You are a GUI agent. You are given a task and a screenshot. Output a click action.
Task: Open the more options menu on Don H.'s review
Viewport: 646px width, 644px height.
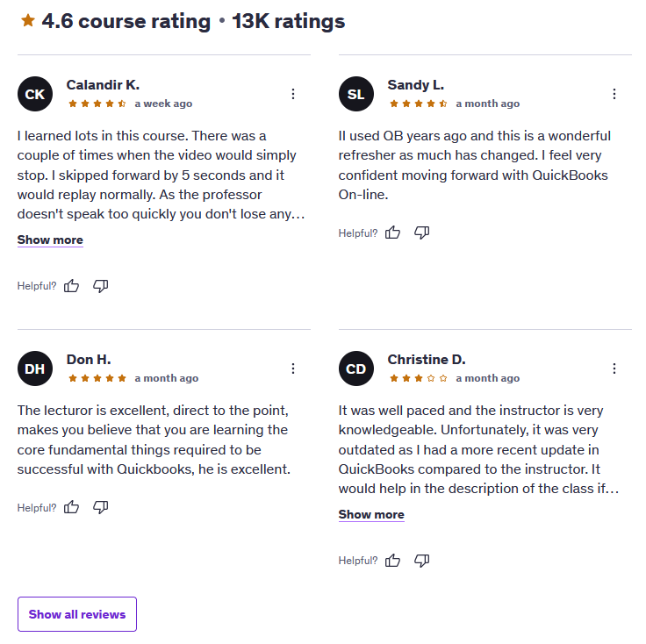click(x=293, y=369)
